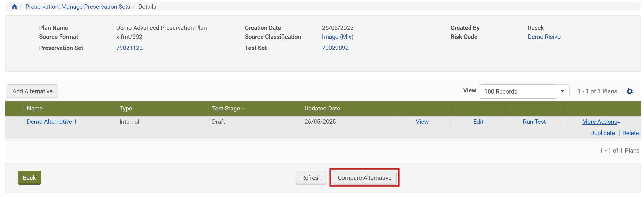Open table settings gear icon
This screenshot has width=644, height=197.
(630, 91)
